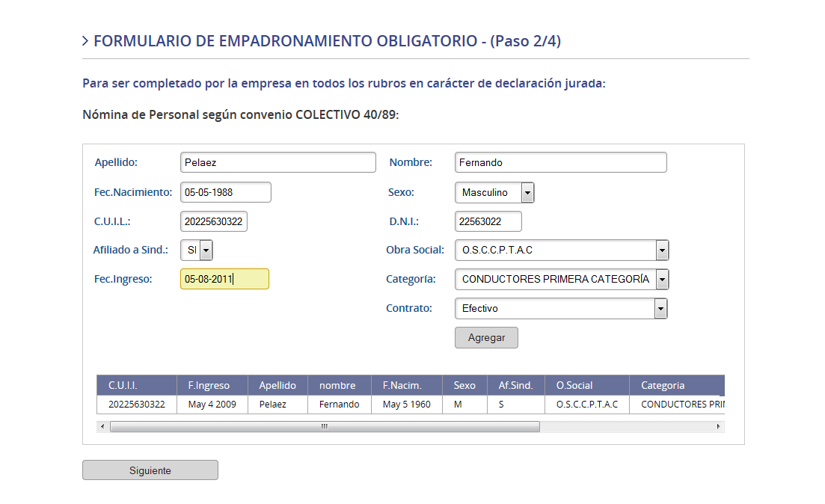Click the form title heading Paso 2/4
Image resolution: width=825 pixels, height=504 pixels.
tap(328, 41)
